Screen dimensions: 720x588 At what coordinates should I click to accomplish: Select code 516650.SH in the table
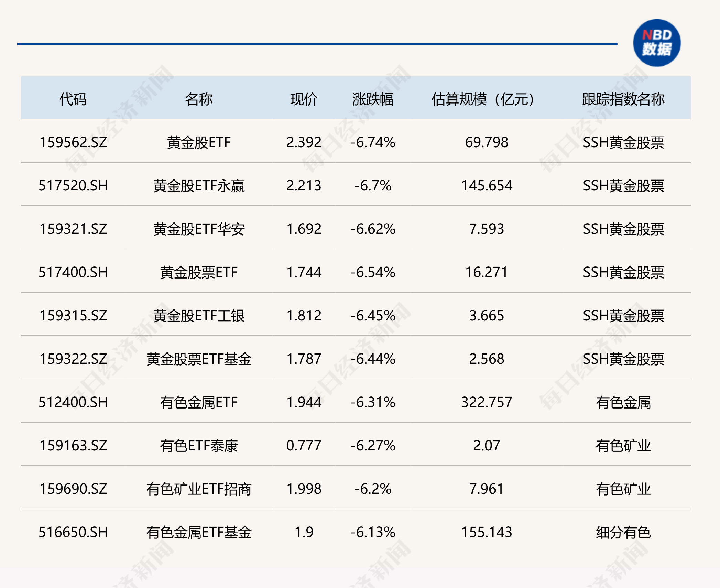73,532
